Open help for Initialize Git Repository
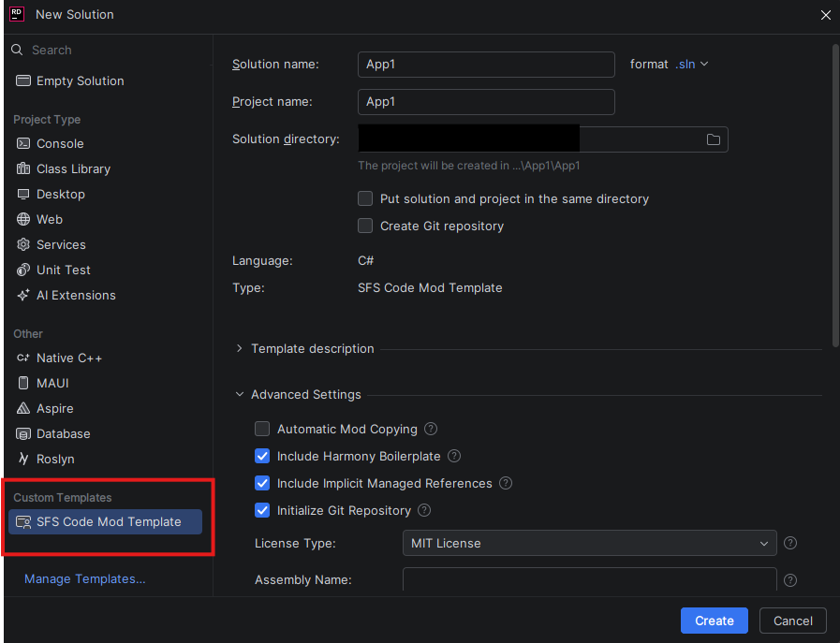 (424, 510)
